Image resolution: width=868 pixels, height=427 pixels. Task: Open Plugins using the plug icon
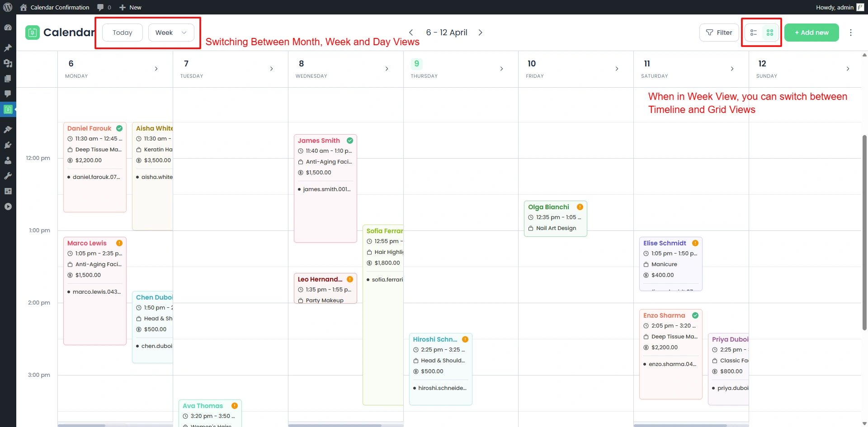pos(8,145)
